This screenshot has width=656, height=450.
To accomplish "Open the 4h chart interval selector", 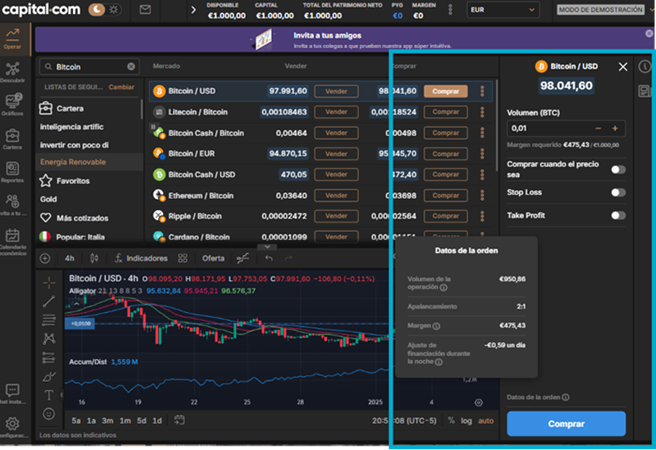I will pyautogui.click(x=69, y=258).
